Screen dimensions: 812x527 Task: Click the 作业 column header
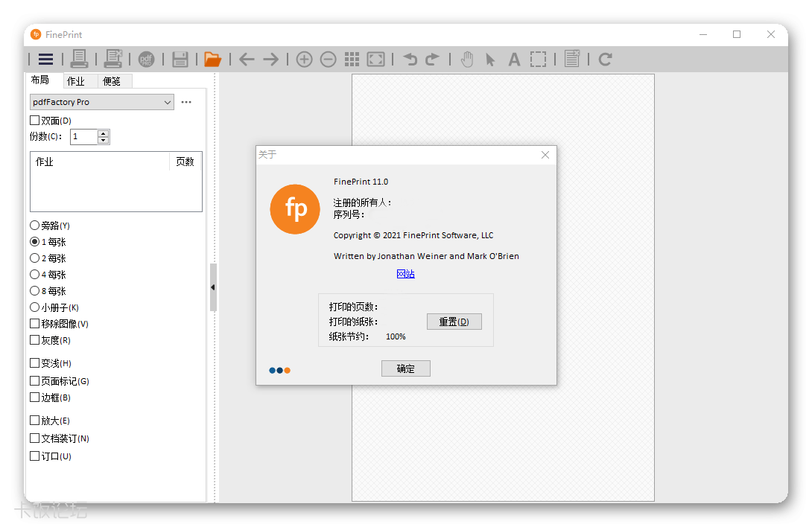100,162
